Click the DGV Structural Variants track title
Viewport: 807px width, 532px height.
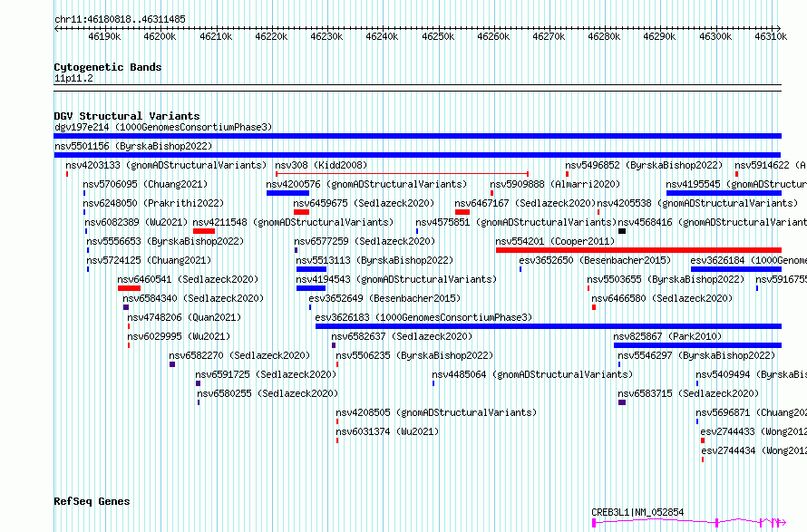point(127,116)
